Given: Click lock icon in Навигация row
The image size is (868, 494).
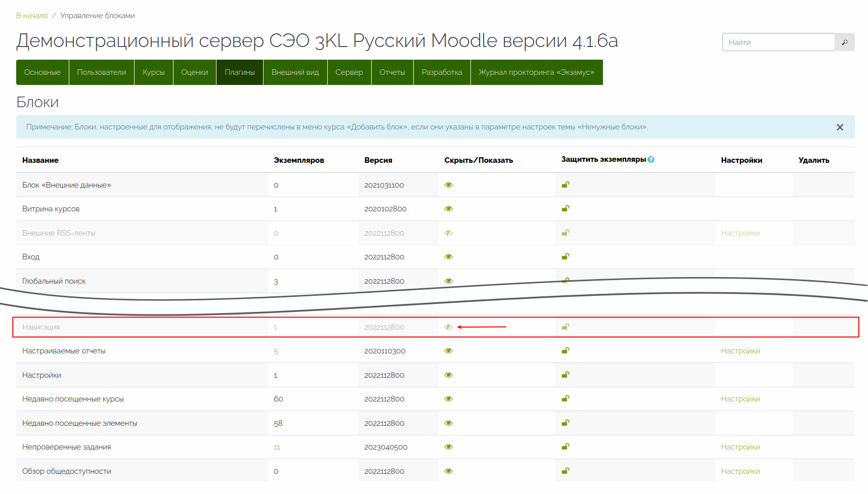Looking at the screenshot, I should [566, 327].
